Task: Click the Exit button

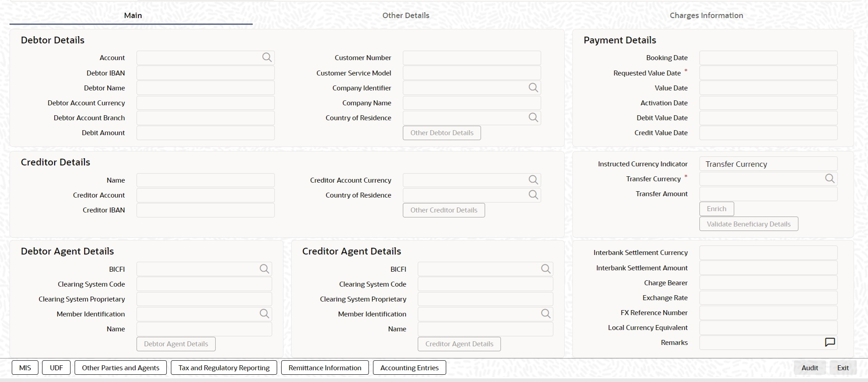Action: (x=843, y=368)
